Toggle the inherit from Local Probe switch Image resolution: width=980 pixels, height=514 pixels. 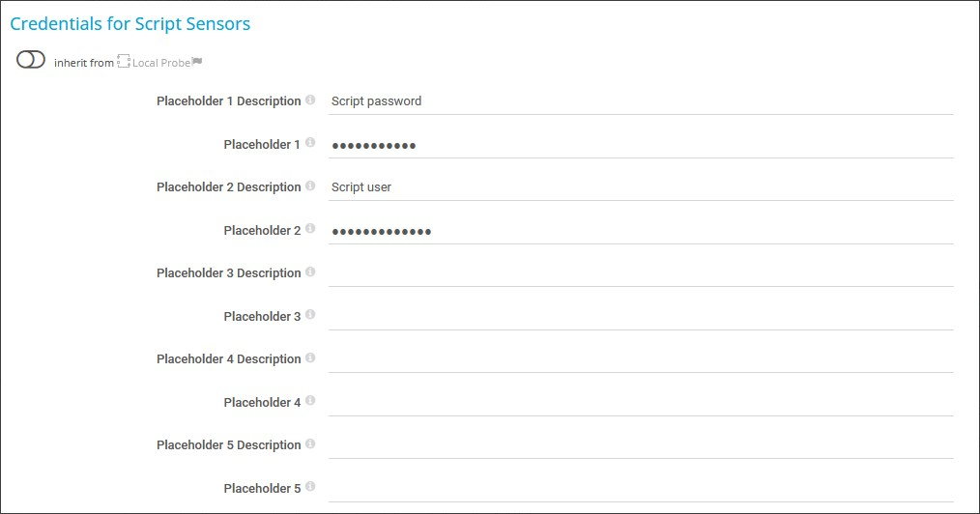coord(31,60)
